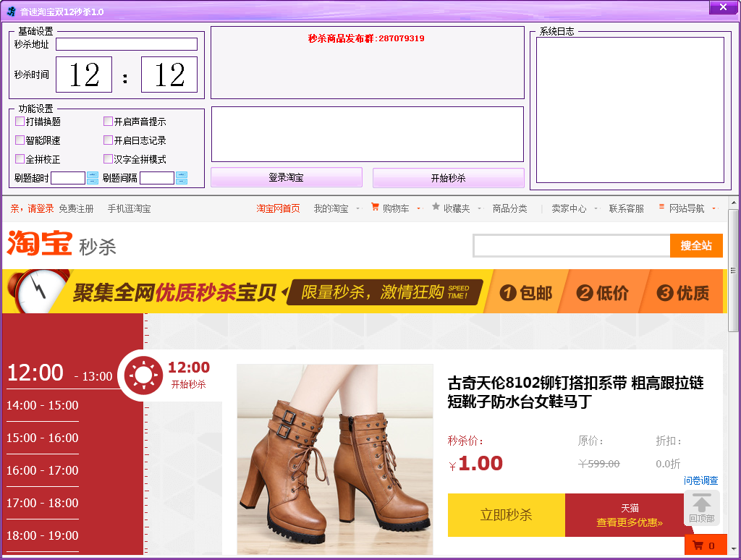Expand 我的淘宝 dropdown arrow
The height and width of the screenshot is (560, 741).
357,208
